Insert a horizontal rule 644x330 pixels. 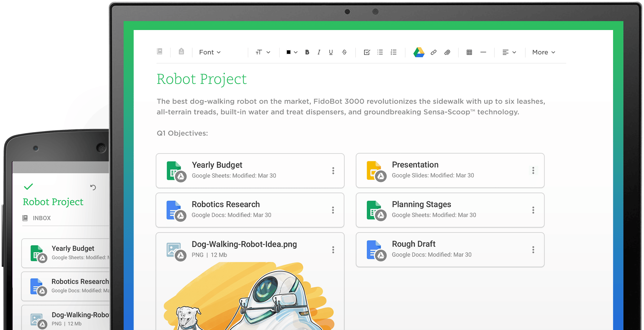click(x=483, y=52)
